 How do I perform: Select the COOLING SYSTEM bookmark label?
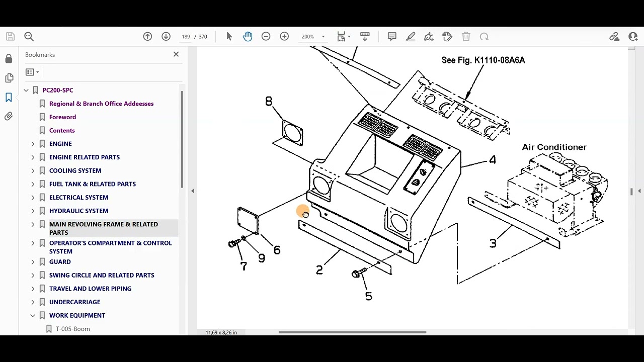75,170
